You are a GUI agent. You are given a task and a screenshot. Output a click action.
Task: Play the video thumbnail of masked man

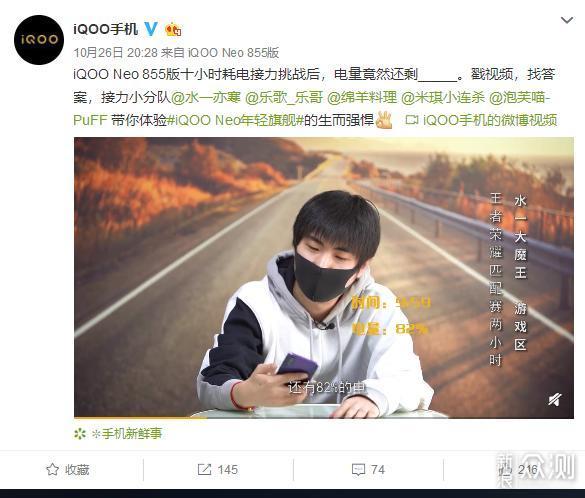[324, 278]
